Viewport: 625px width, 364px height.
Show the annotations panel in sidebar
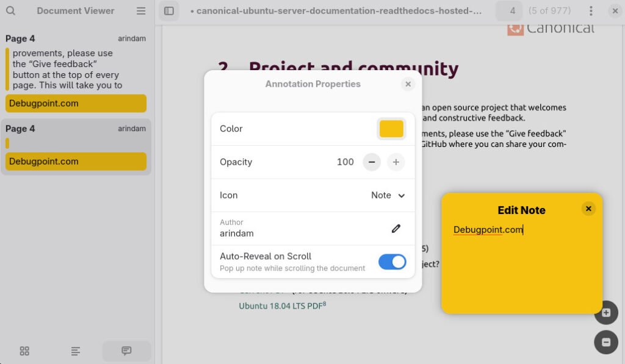click(x=126, y=351)
